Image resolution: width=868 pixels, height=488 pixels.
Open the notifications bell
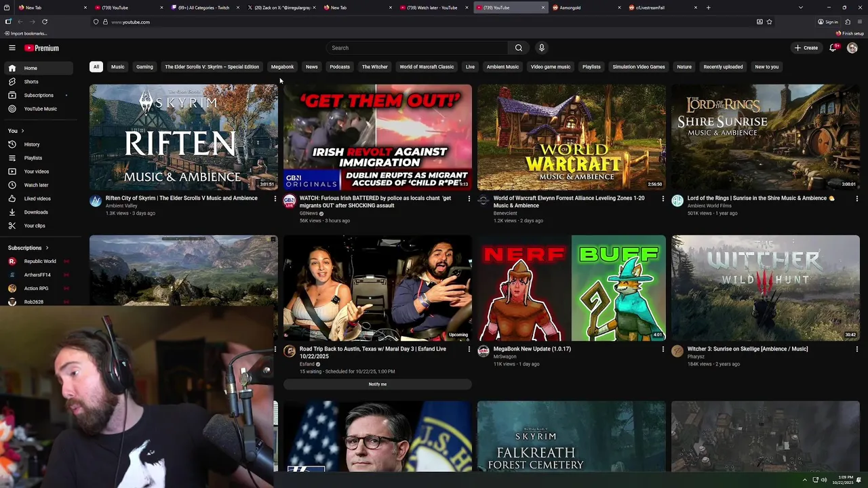click(x=833, y=48)
